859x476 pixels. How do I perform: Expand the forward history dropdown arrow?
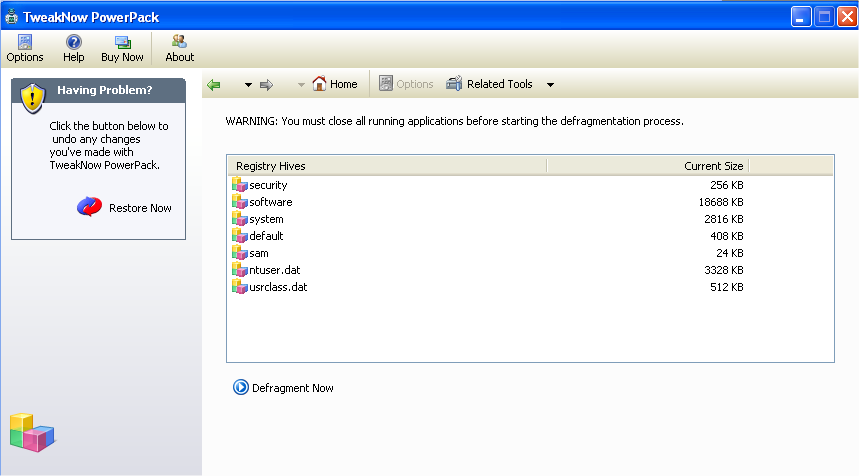click(301, 85)
